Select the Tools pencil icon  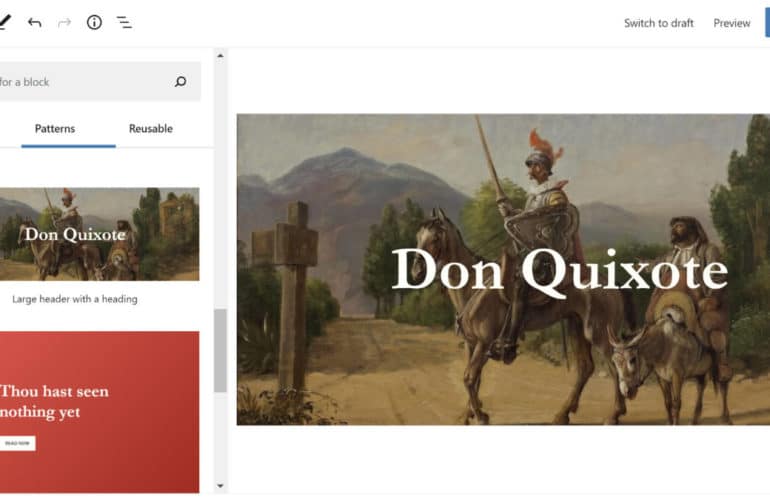click(x=4, y=22)
